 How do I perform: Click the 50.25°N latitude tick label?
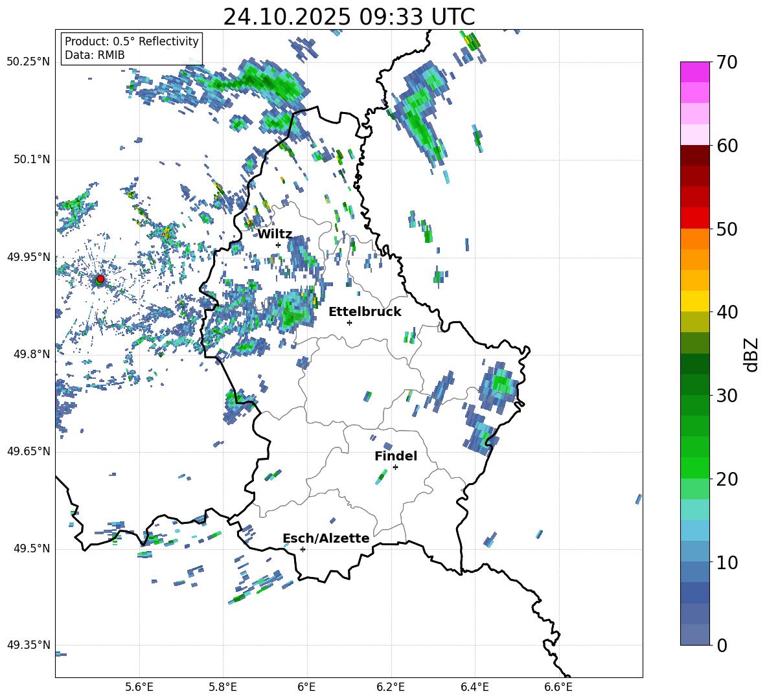coord(29,62)
